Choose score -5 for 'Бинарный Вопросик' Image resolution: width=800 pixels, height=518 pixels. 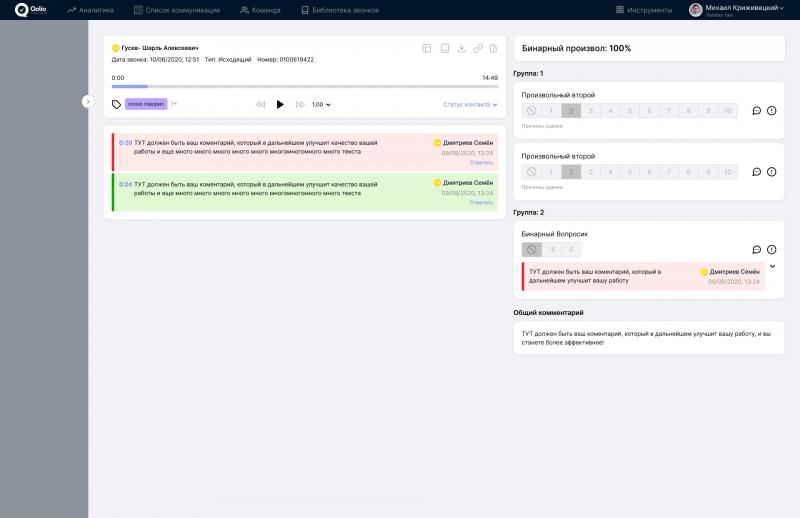[550, 249]
